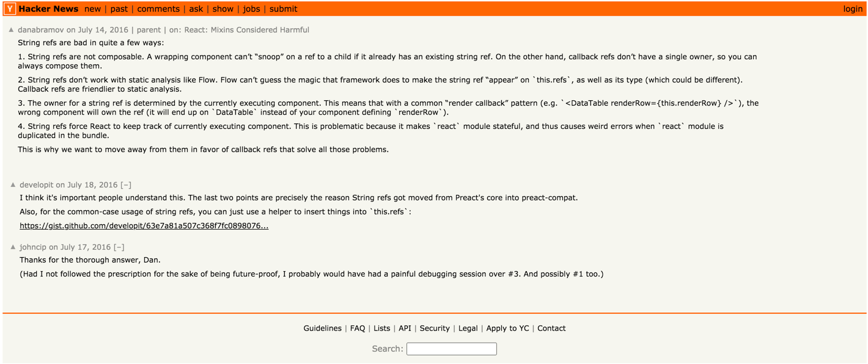
Task: Visit the 'jobs' page
Action: (x=251, y=9)
